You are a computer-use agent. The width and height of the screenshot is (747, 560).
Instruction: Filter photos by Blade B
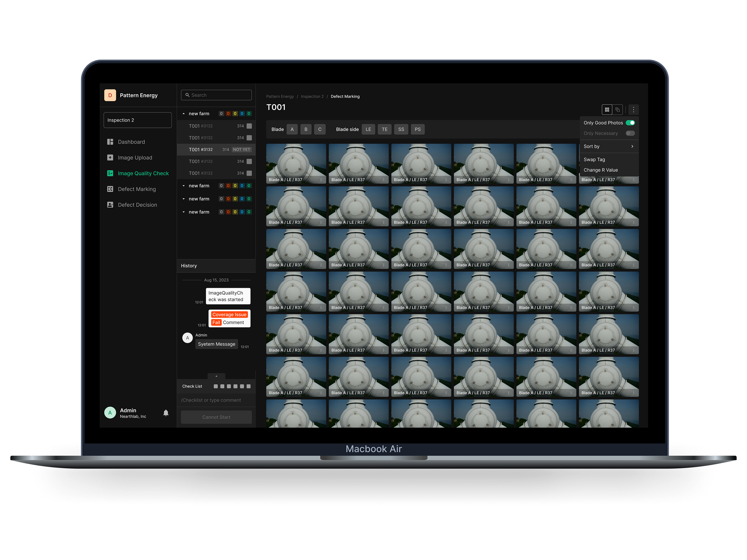click(306, 129)
